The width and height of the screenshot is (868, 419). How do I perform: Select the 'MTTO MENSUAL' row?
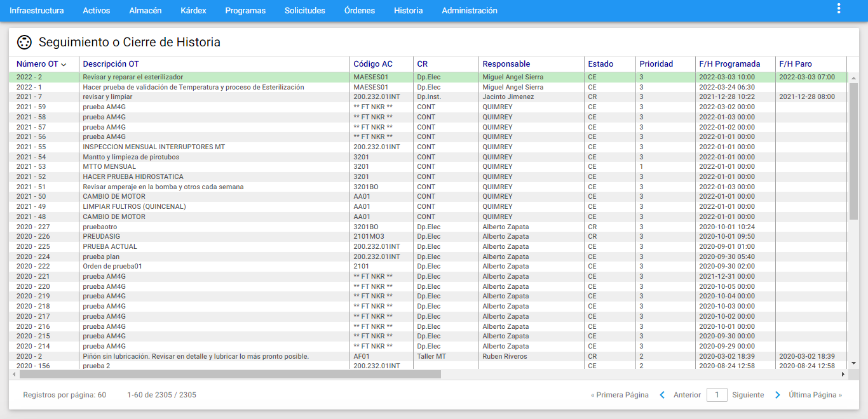pos(429,167)
